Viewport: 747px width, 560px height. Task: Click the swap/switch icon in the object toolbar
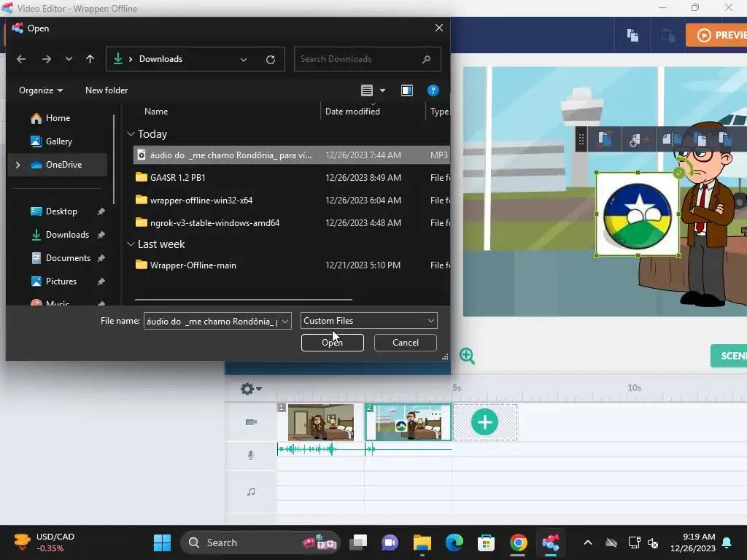605,139
